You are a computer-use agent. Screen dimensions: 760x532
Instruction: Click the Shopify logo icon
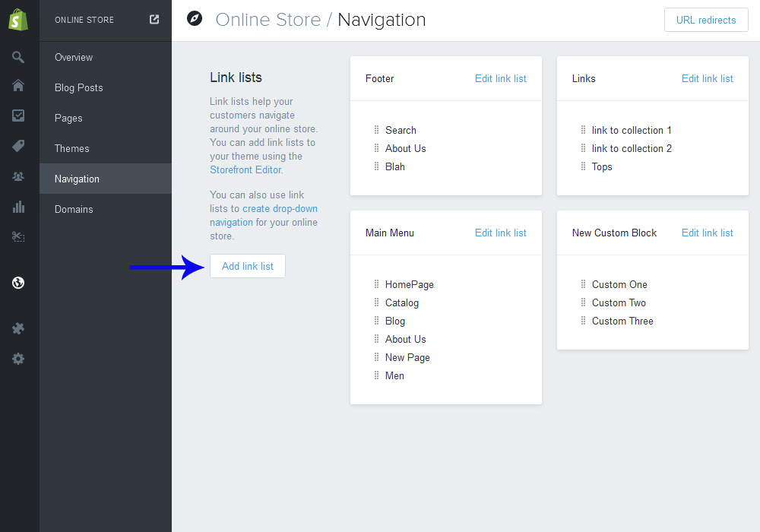(19, 20)
